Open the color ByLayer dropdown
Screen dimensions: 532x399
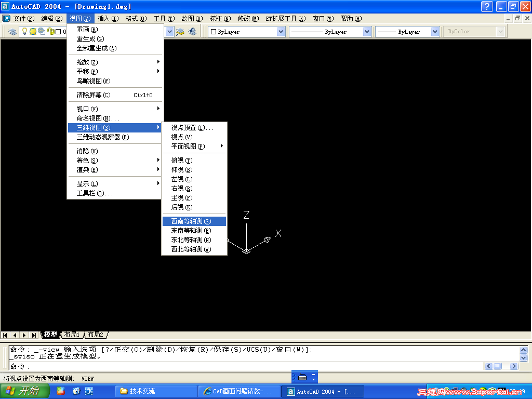point(281,32)
